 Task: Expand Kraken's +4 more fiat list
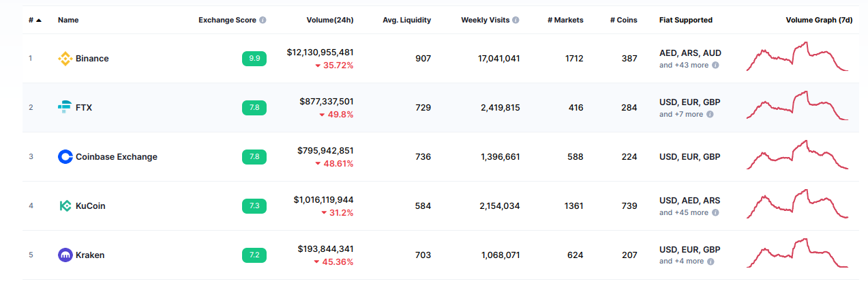point(680,261)
